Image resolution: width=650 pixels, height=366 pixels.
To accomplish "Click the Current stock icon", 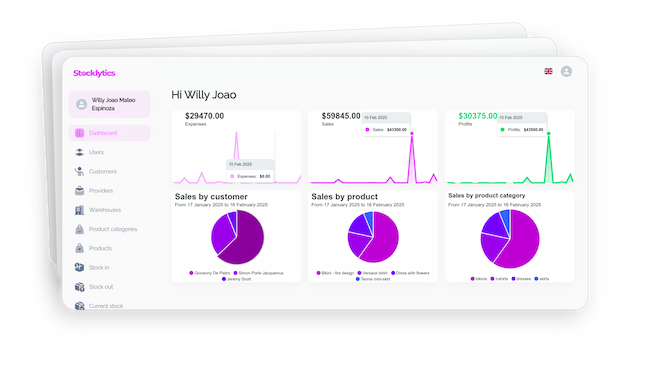I will 79,305.
